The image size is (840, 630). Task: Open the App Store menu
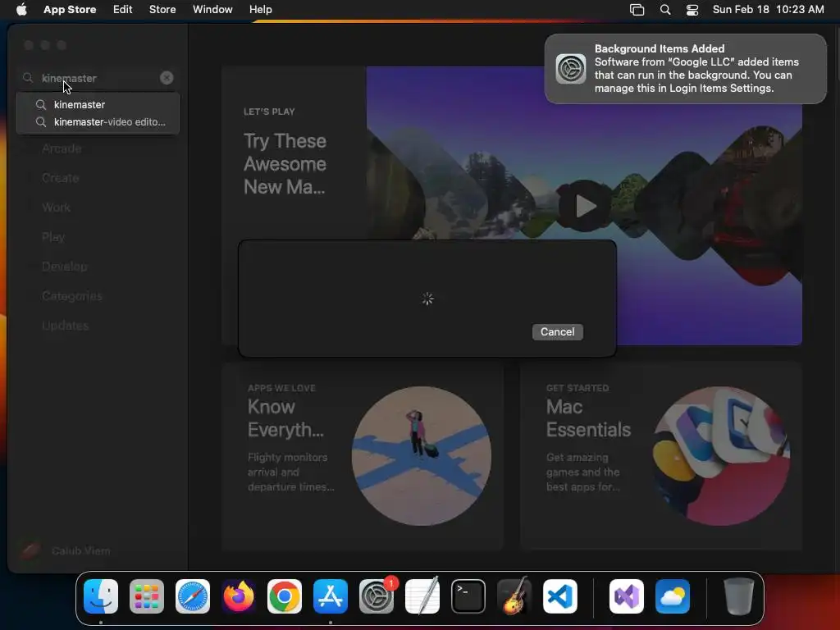click(70, 10)
